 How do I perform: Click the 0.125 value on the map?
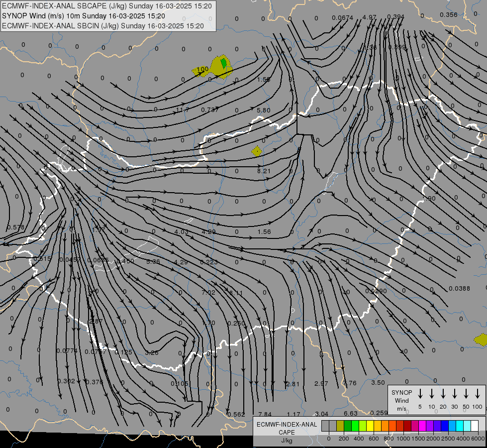[x=123, y=352]
